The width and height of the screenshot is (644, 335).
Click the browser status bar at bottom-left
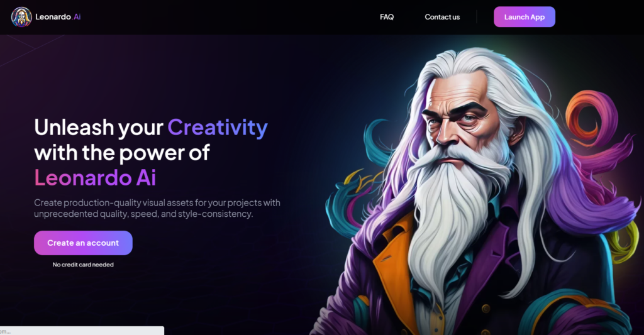click(82, 331)
